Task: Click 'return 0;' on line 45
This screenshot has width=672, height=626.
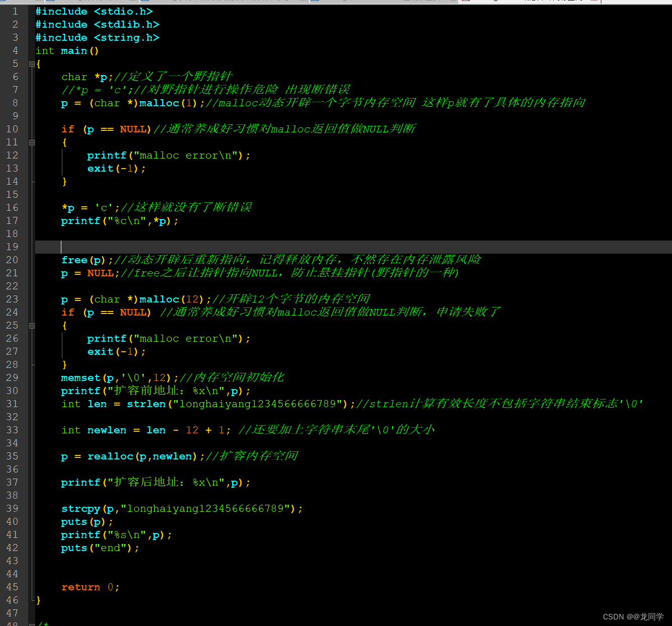Action: tap(91, 587)
